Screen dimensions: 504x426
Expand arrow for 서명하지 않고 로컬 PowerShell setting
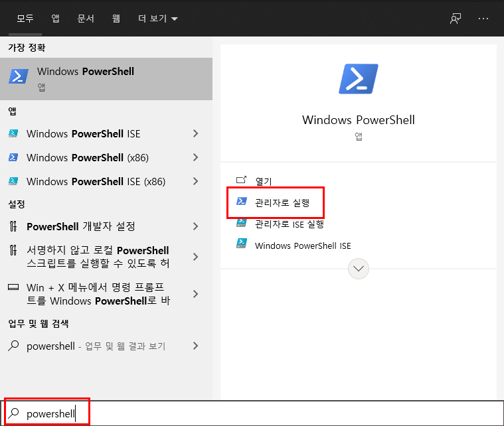195,257
